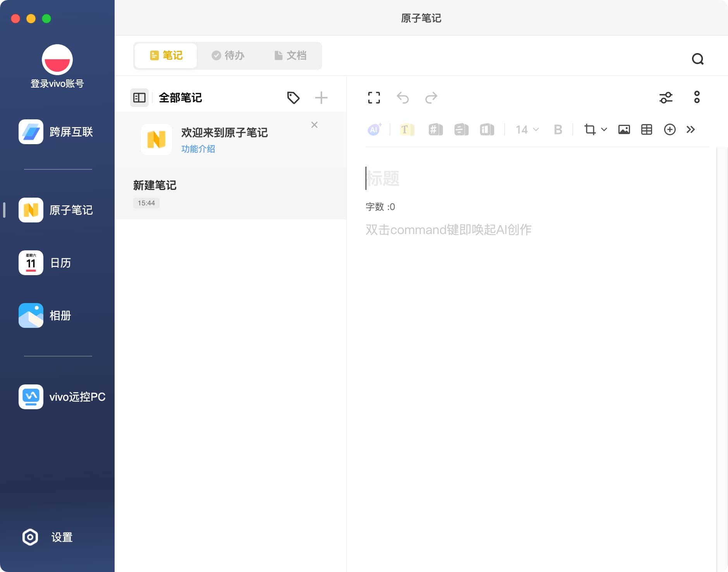The image size is (728, 572).
Task: Switch to the 文档 tab
Action: click(290, 55)
